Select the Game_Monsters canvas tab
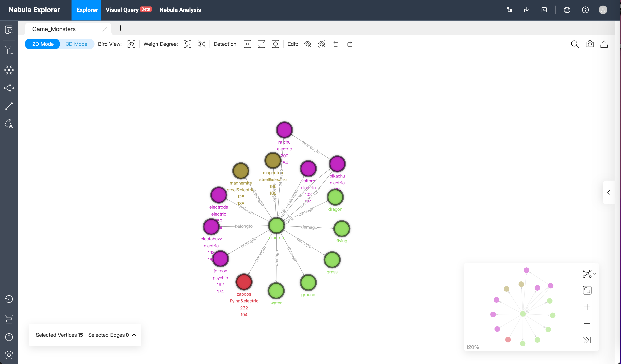Viewport: 621px width, 364px height. click(54, 29)
